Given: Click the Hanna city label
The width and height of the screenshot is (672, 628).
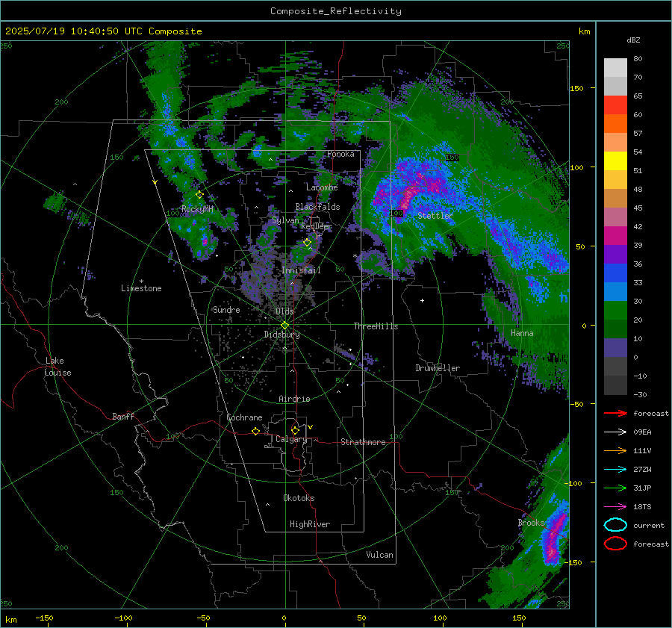Looking at the screenshot, I should click(x=522, y=333).
